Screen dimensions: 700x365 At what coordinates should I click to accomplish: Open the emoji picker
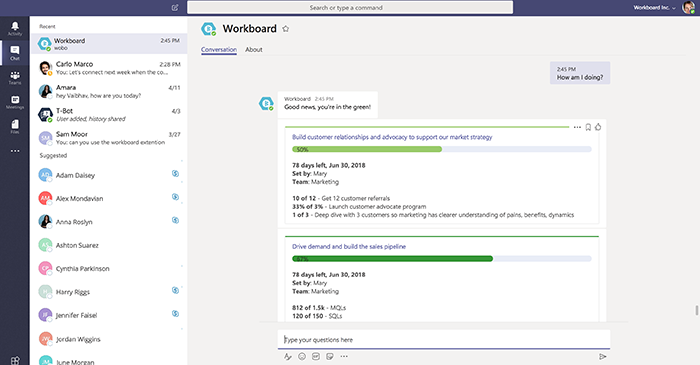coord(302,357)
